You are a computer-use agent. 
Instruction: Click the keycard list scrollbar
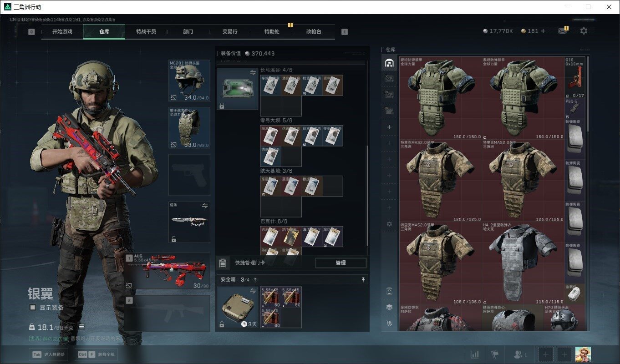(x=367, y=196)
